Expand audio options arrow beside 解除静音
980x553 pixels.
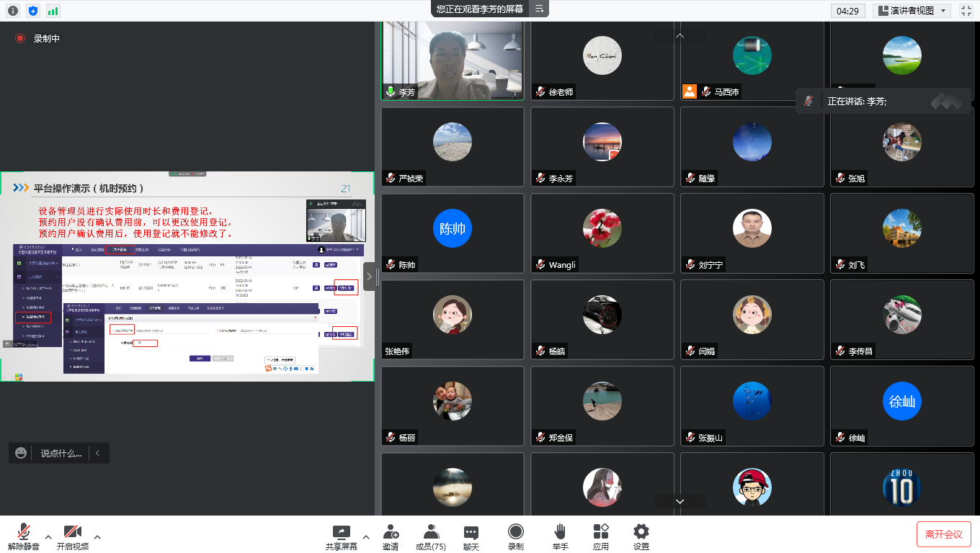[x=48, y=536]
